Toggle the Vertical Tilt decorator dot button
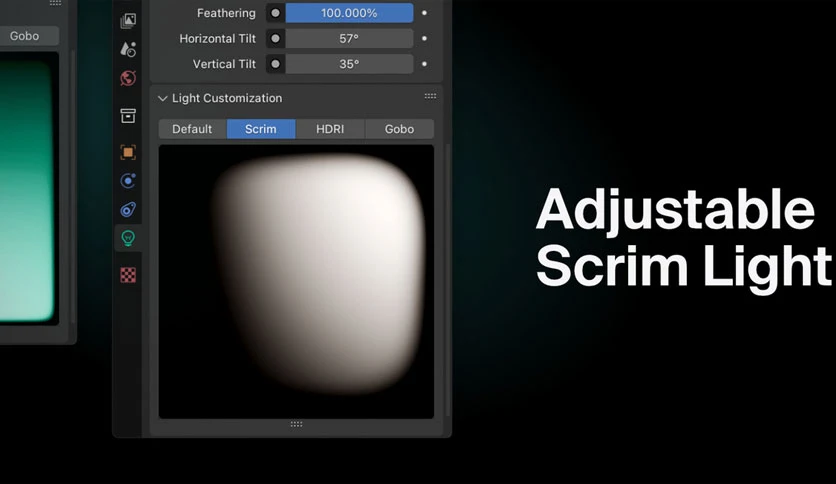The height and width of the screenshot is (484, 836). pyautogui.click(x=275, y=64)
